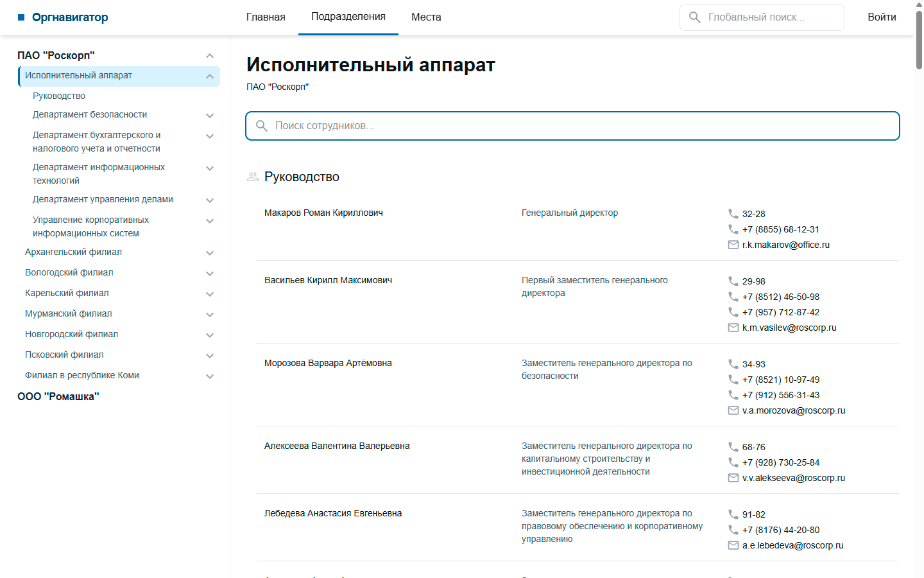The height and width of the screenshot is (578, 924).
Task: Expand Департамент информационных технологий chevron
Action: 210,168
